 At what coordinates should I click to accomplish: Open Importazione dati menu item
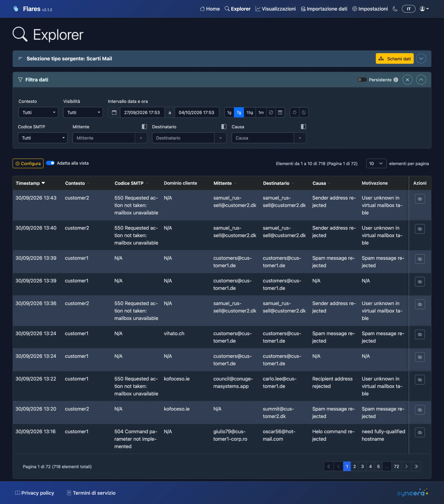tap(324, 9)
